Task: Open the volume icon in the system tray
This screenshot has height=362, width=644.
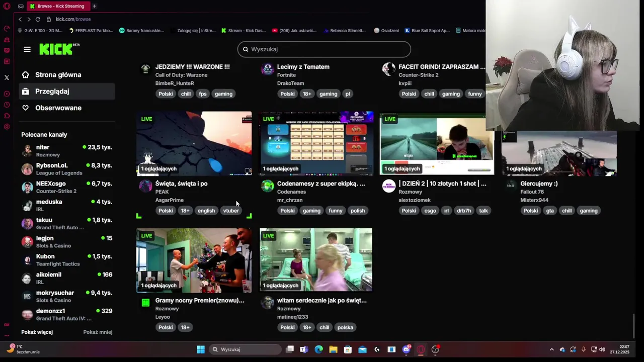Action: pos(603,349)
